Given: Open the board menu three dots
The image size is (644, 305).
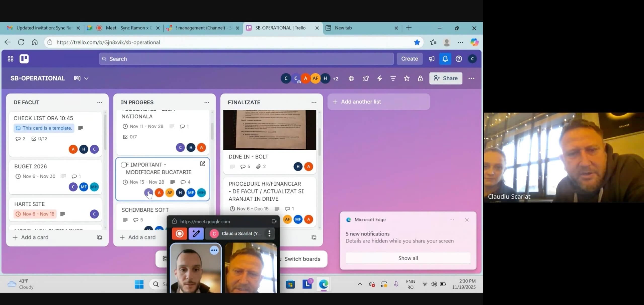Looking at the screenshot, I should 471,78.
